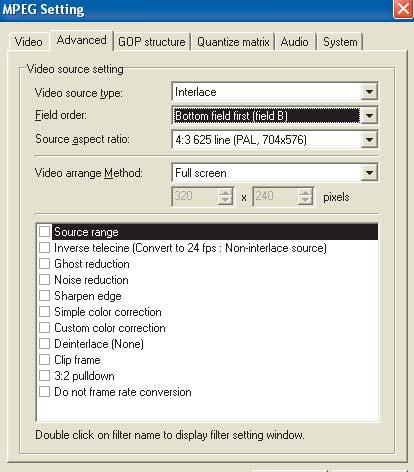Select the 3:2 pulldown filter name
414x472 pixels.
click(x=84, y=376)
